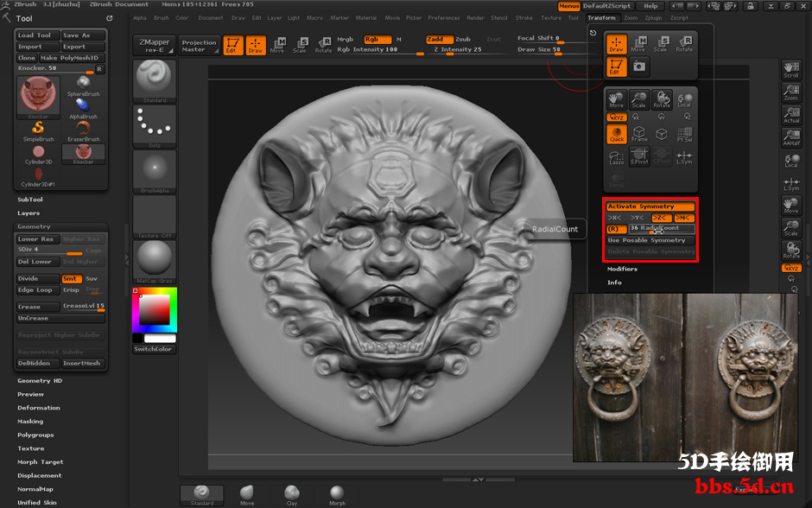Image resolution: width=812 pixels, height=508 pixels.
Task: Pick the Morph brush
Action: 337,495
